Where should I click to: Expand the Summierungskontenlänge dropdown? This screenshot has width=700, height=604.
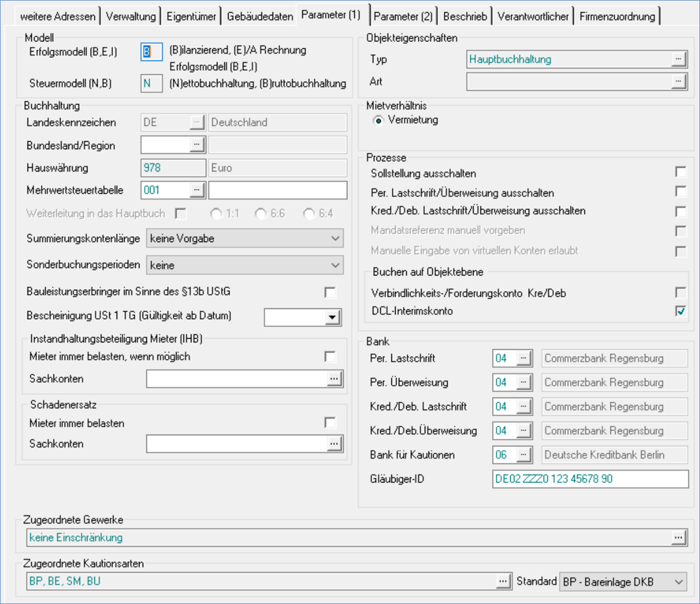pyautogui.click(x=335, y=238)
